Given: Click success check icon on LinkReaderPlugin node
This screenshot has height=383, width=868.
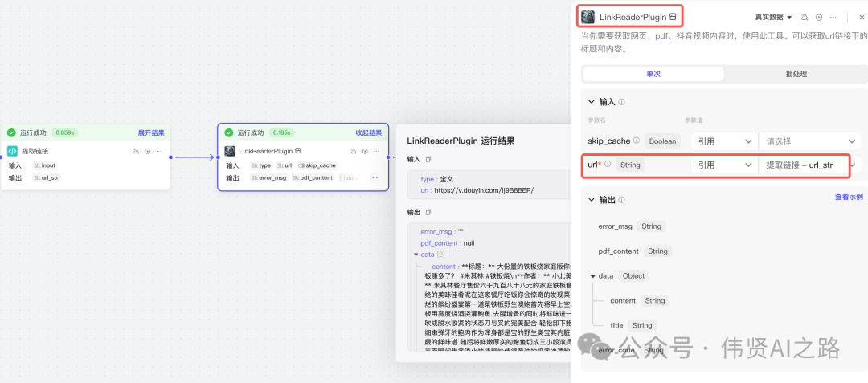Looking at the screenshot, I should (229, 132).
